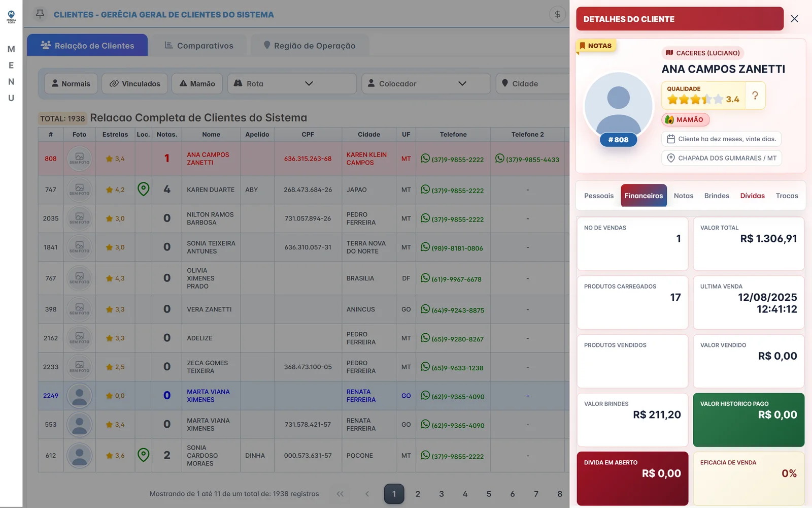Click the quality star rating 3.4
Image resolution: width=812 pixels, height=508 pixels.
[703, 99]
